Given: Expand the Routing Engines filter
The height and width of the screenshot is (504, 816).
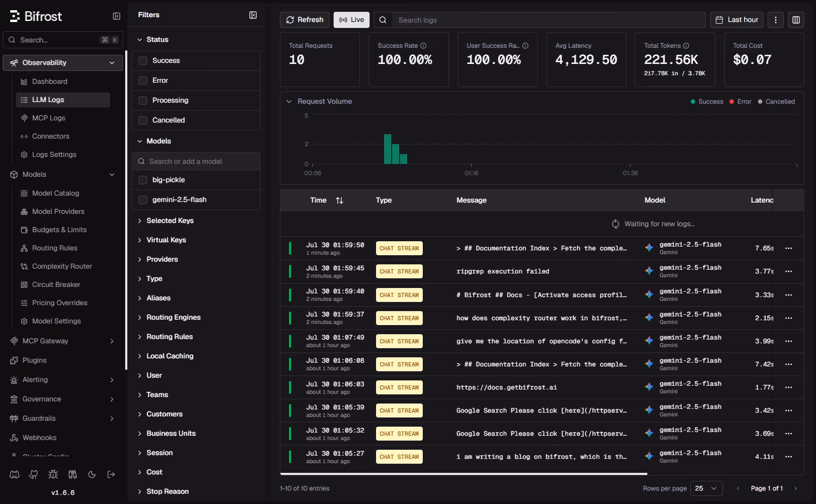Looking at the screenshot, I should 169,318.
